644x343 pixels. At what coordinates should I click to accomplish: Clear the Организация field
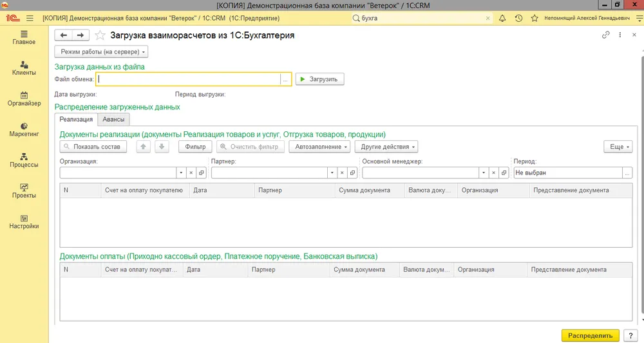pos(191,172)
